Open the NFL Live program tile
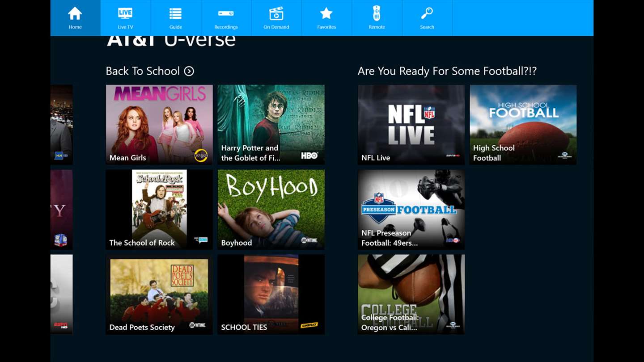The width and height of the screenshot is (644, 362). pyautogui.click(x=411, y=125)
